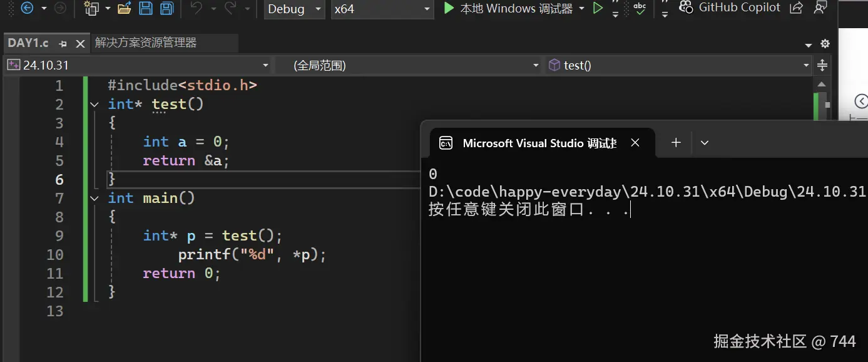This screenshot has height=362, width=868.
Task: Click the new item icon in toolbar
Action: [91, 8]
